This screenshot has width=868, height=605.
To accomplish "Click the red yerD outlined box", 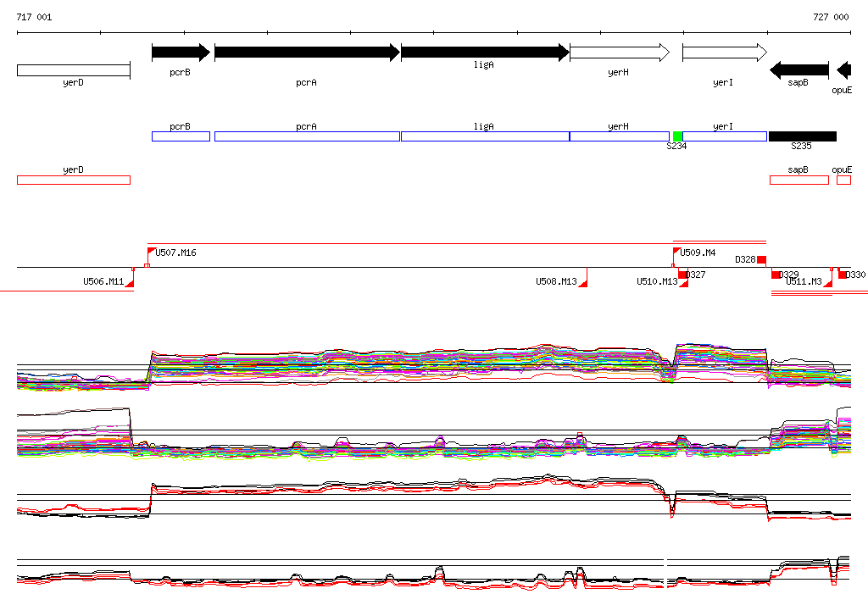I will pos(74,180).
